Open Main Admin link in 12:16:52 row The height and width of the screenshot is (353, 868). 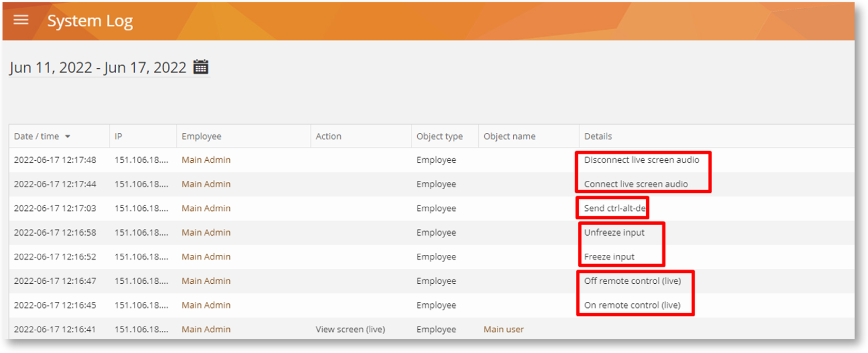(x=206, y=257)
